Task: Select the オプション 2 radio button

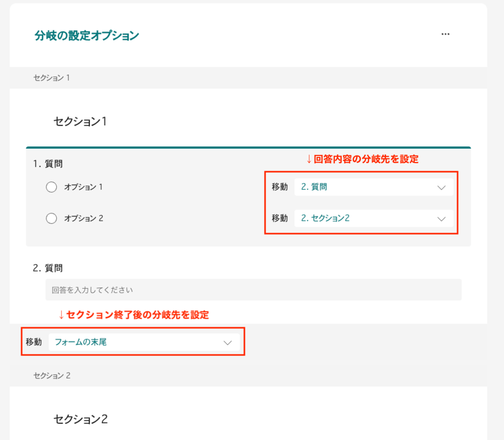Action: 51,218
